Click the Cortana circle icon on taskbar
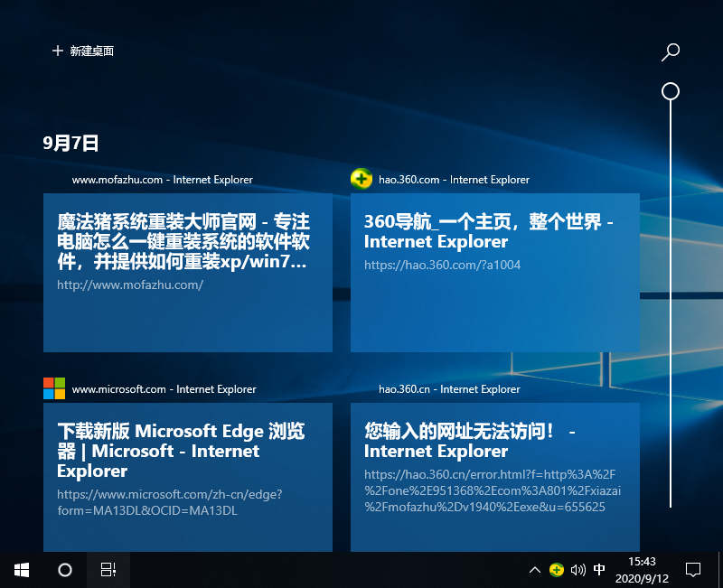 coord(63,570)
